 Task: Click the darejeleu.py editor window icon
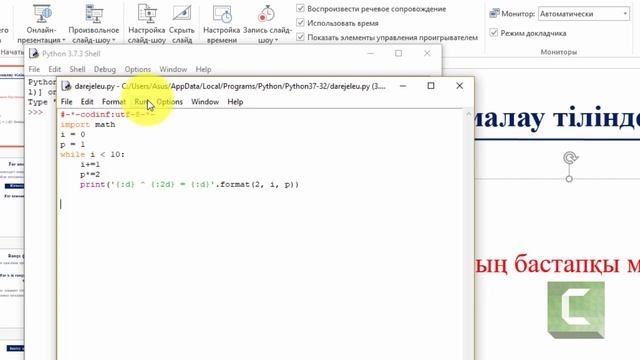[x=66, y=86]
